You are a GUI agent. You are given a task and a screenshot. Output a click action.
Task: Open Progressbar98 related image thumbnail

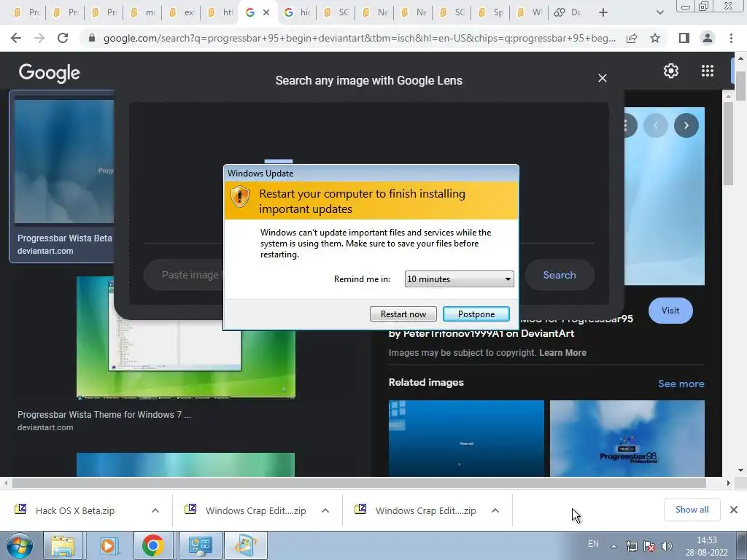point(627,438)
